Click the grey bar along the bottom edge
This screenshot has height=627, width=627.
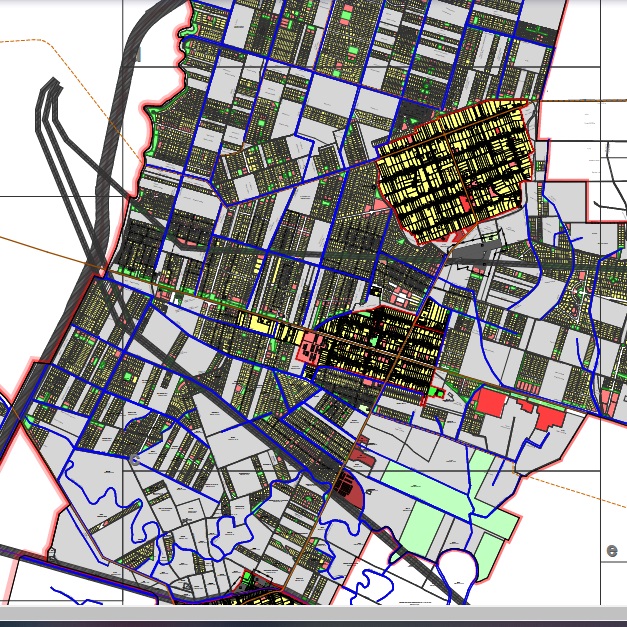313,616
